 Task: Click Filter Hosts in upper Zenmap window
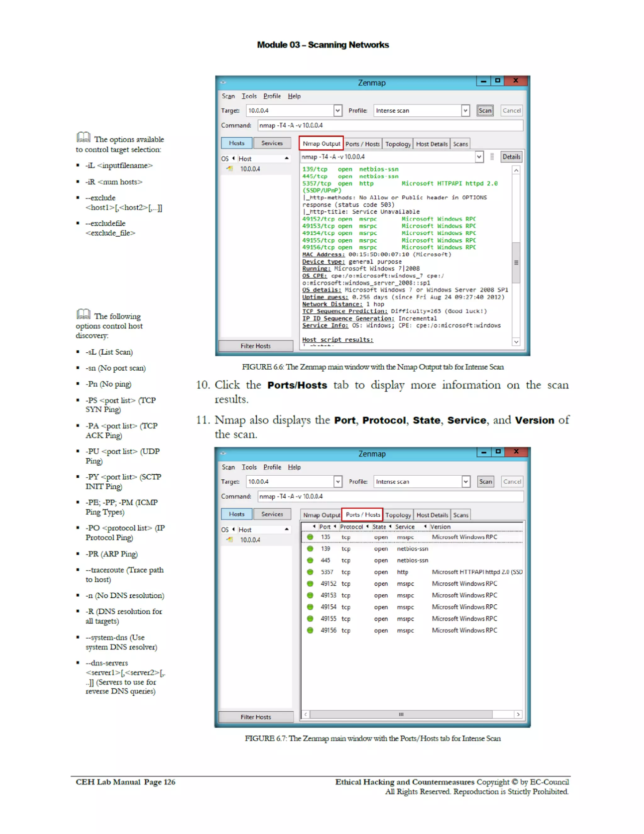click(x=256, y=346)
